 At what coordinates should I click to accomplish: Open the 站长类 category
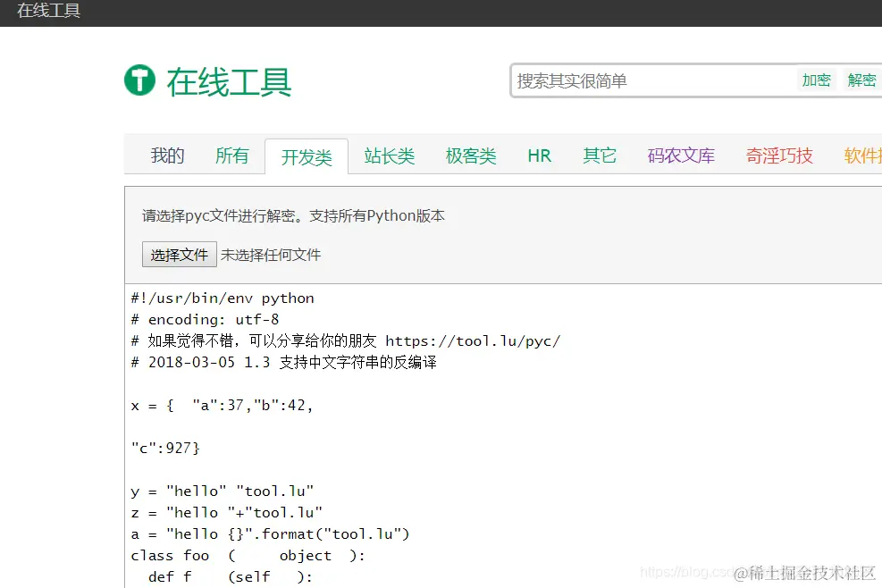389,155
